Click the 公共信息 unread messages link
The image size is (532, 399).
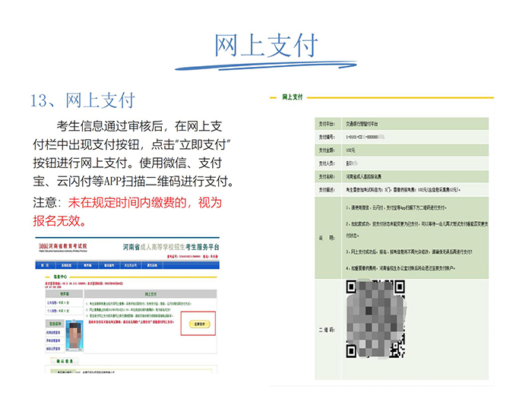(55, 303)
